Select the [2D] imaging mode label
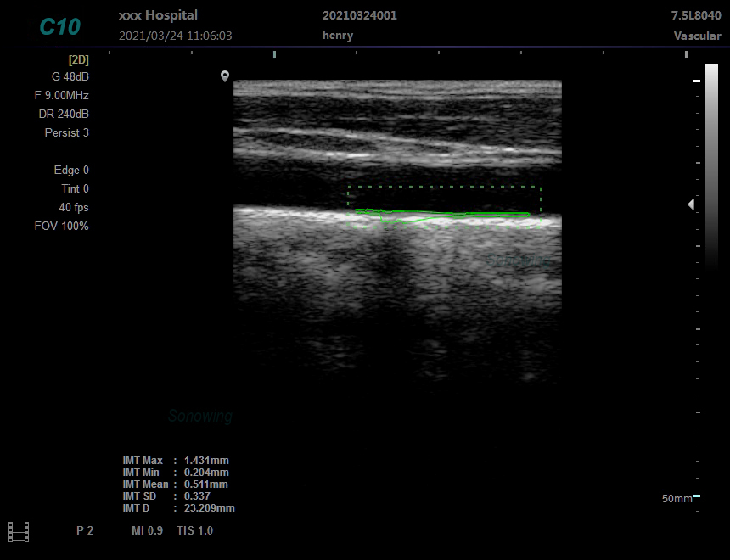The height and width of the screenshot is (560, 730). [78, 59]
